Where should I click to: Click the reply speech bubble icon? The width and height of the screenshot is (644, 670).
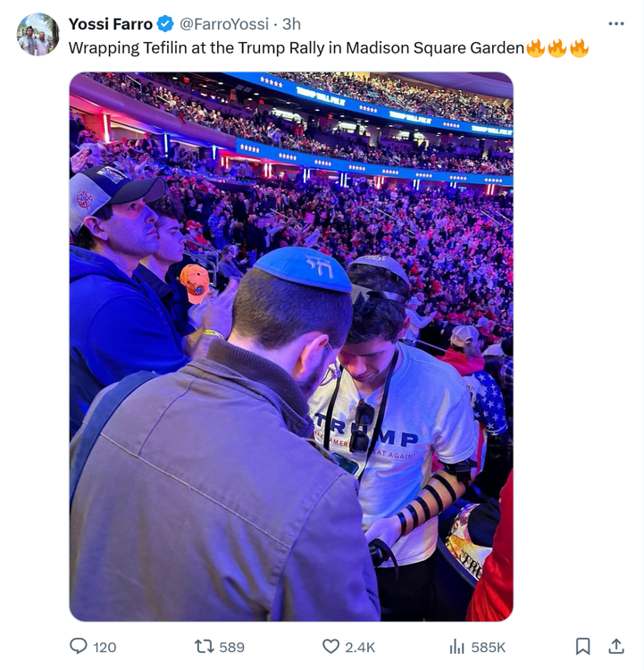point(79,646)
